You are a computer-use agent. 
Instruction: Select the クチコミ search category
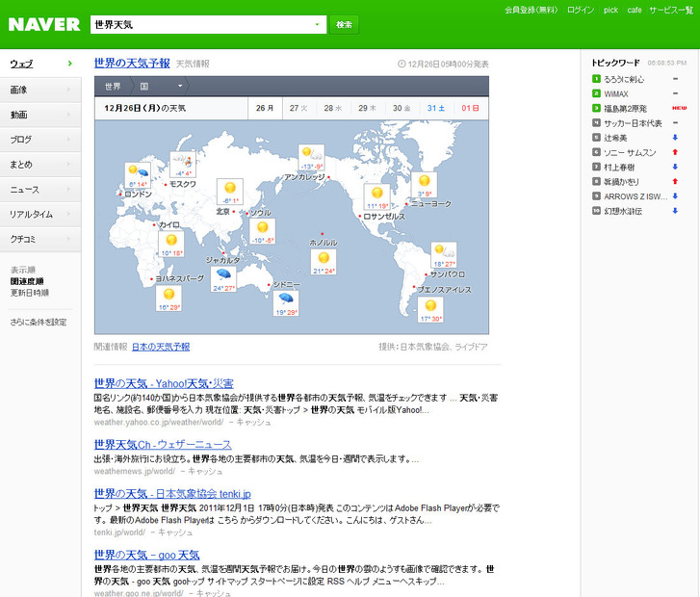40,240
